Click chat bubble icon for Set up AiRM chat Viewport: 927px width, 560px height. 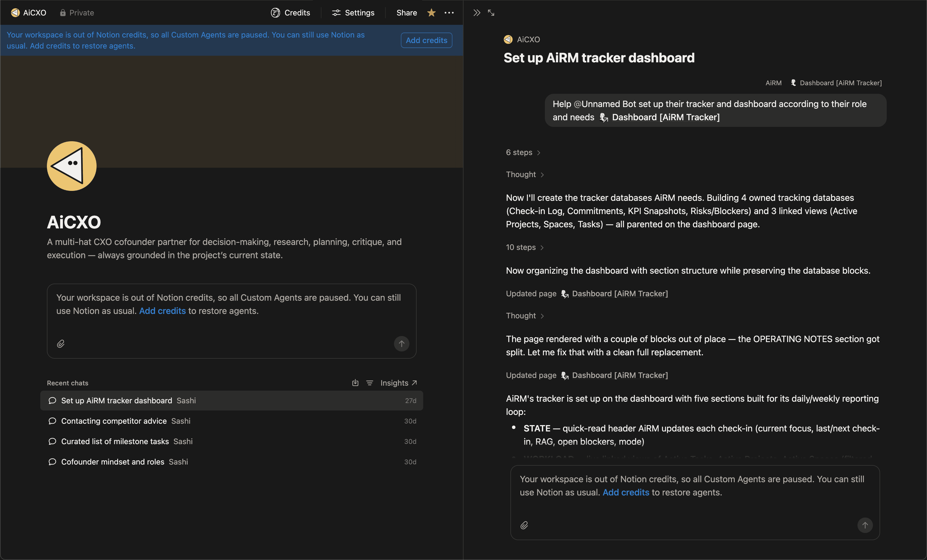52,401
